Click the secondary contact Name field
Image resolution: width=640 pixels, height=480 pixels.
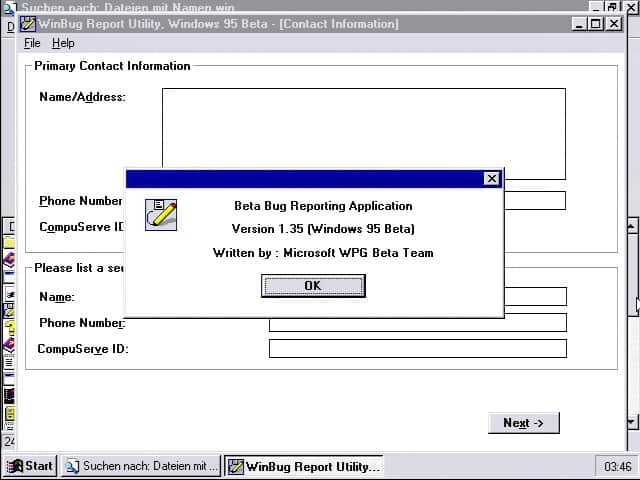tap(536, 296)
